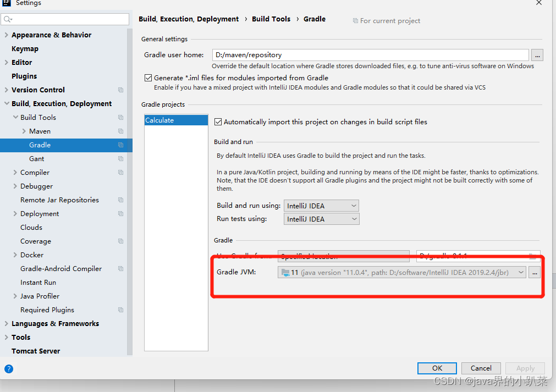Expand the Editor section

click(7, 62)
